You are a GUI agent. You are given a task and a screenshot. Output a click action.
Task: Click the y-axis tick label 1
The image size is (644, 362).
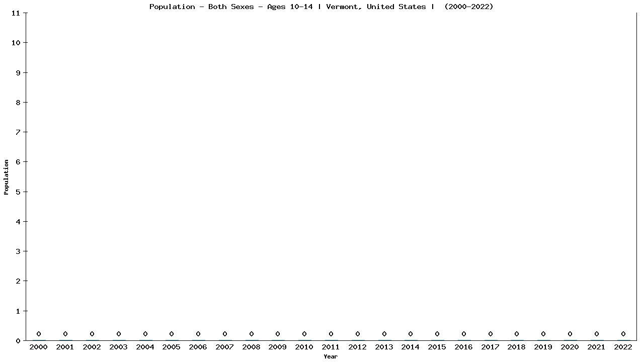click(x=18, y=311)
